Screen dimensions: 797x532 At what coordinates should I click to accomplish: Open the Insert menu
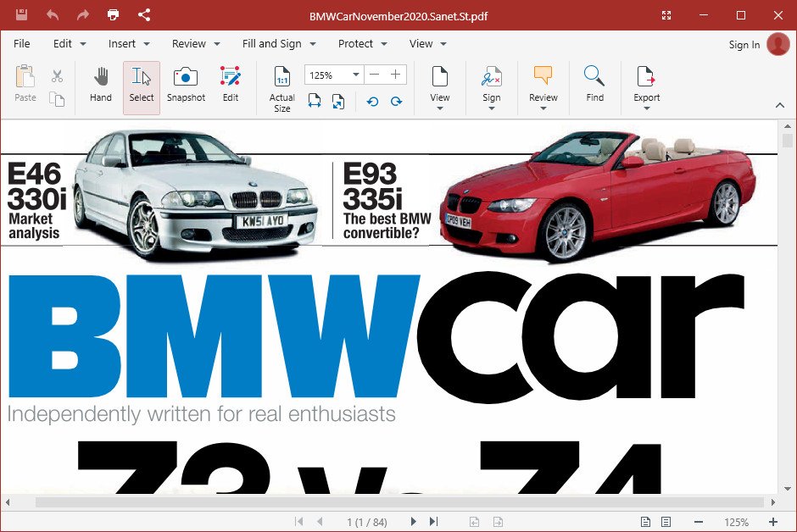[129, 44]
